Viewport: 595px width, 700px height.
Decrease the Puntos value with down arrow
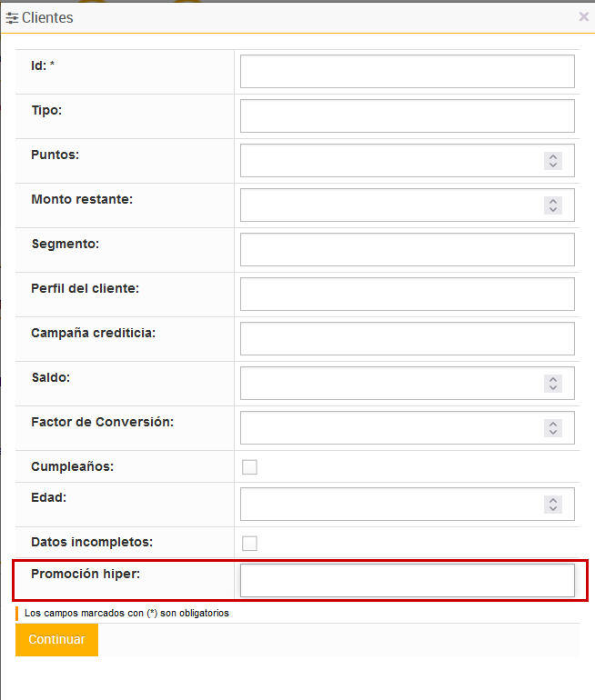tap(553, 165)
